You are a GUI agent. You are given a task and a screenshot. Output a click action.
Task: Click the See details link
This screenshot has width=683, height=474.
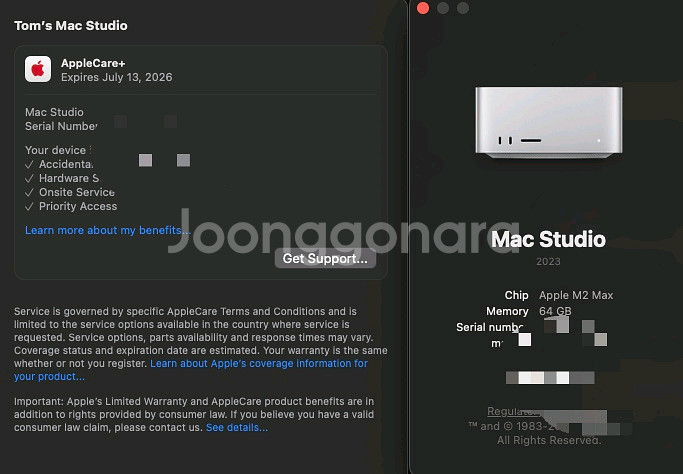tap(237, 427)
